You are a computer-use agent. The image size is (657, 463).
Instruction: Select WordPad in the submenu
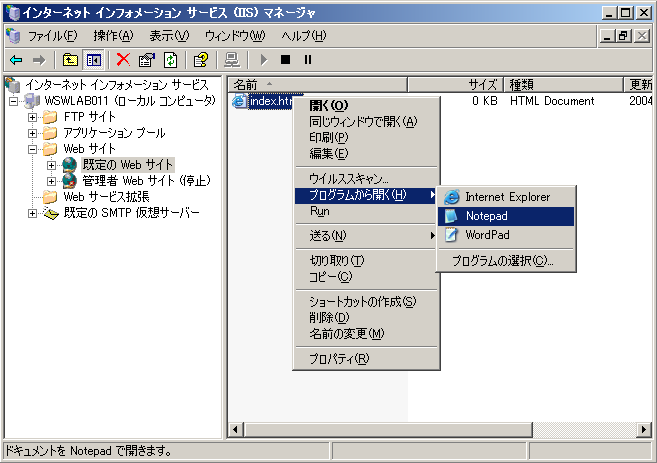tap(488, 235)
